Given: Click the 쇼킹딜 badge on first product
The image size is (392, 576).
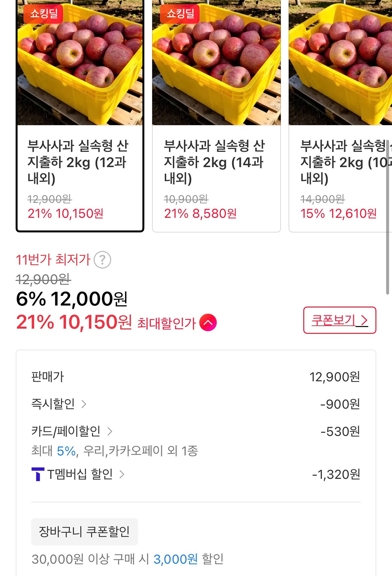Looking at the screenshot, I should [43, 13].
